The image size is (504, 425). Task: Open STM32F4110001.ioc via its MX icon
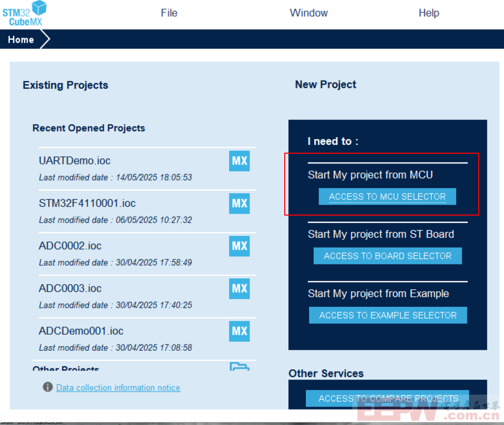pos(239,204)
